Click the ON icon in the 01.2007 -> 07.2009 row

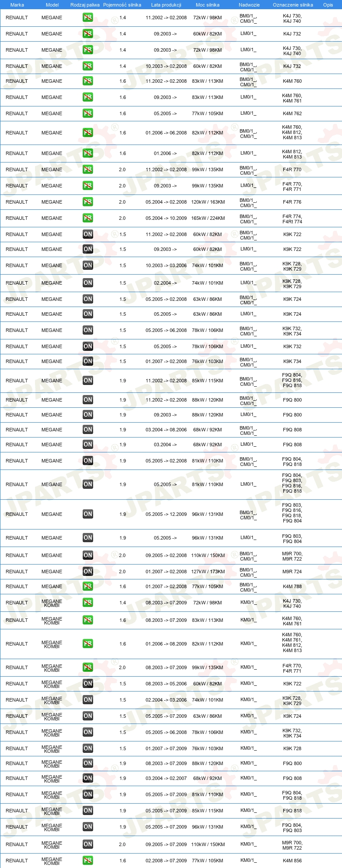88,748
